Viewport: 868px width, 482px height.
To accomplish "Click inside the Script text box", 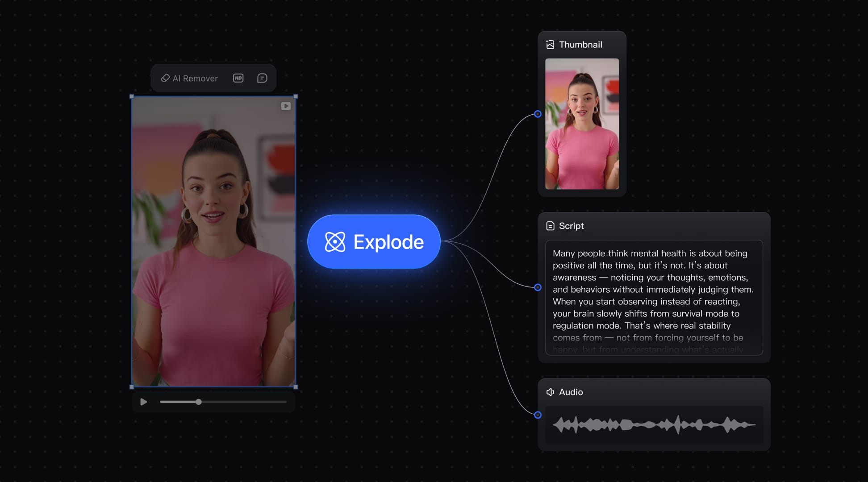I will click(654, 297).
